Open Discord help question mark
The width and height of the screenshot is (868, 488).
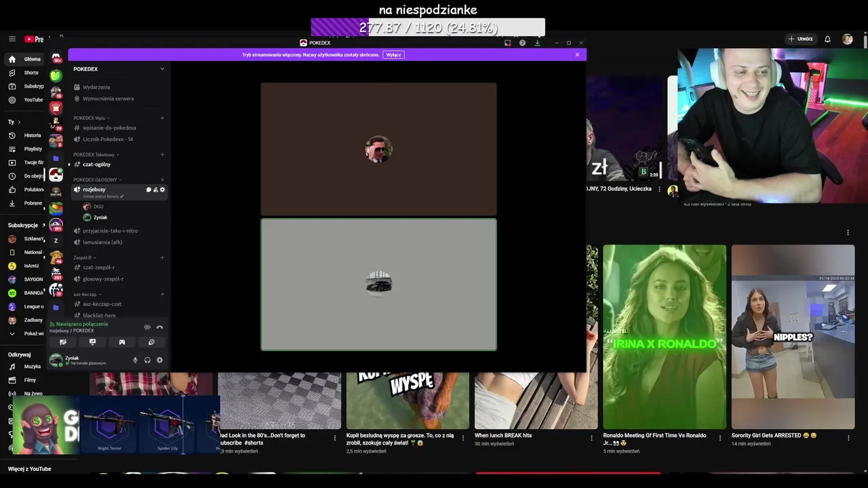[x=522, y=43]
